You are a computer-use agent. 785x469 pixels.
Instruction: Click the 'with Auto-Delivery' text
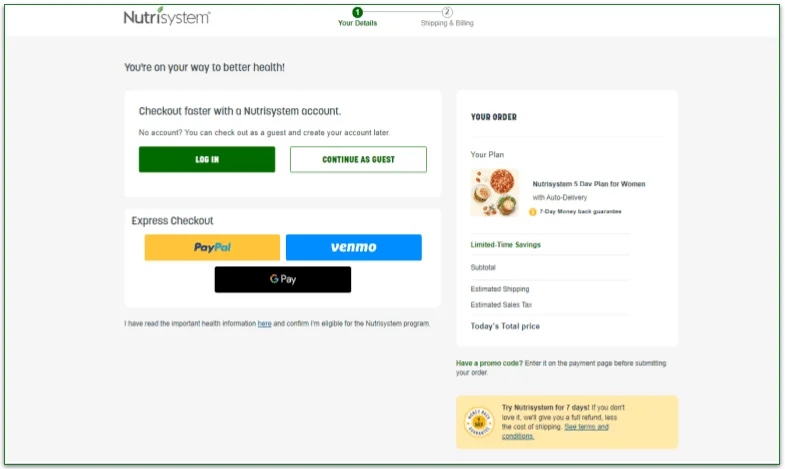pyautogui.click(x=560, y=198)
